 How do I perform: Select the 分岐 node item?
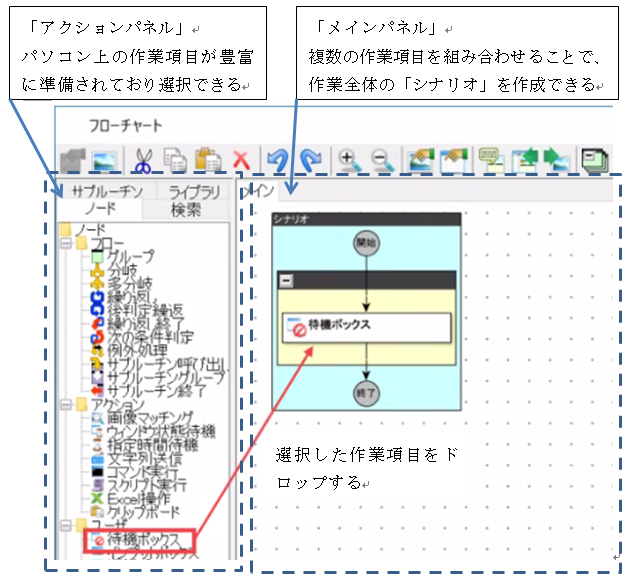(115, 270)
